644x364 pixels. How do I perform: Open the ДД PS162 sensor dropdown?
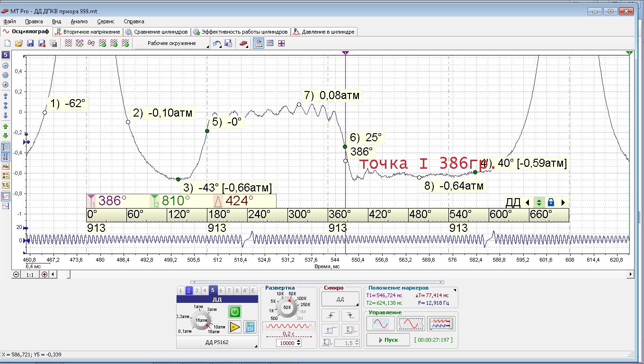(x=217, y=342)
